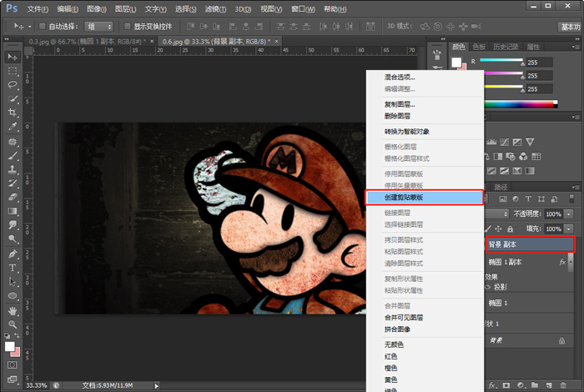Select the Horizontal Type tool
Viewport: 584px width, 392px height.
pyautogui.click(x=13, y=268)
